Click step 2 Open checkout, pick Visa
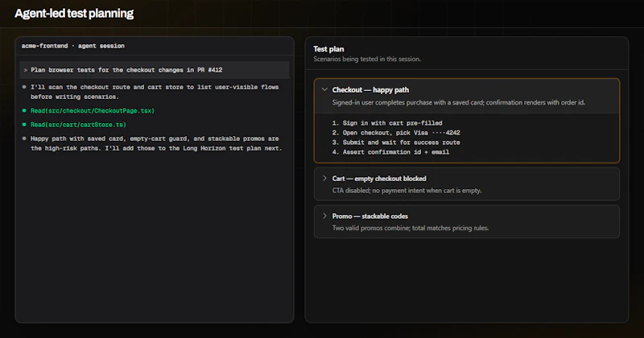The width and height of the screenshot is (644, 338). click(396, 133)
